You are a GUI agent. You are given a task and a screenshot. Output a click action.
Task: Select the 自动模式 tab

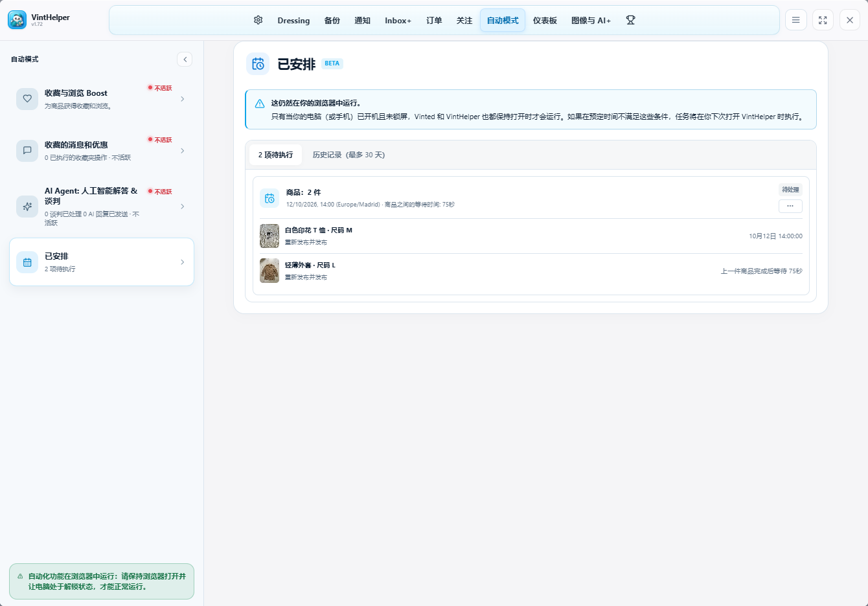503,21
